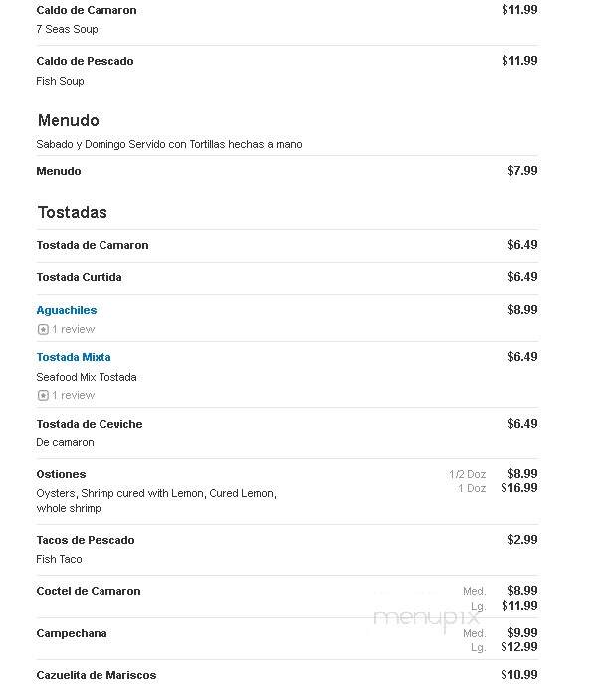Click the menupix watermark logo
The image size is (605, 700).
(x=427, y=618)
